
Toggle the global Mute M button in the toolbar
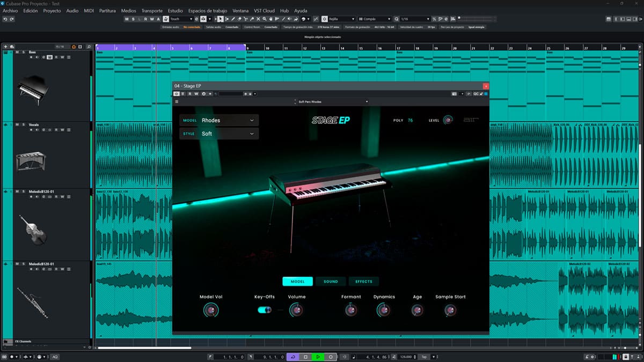(x=127, y=19)
